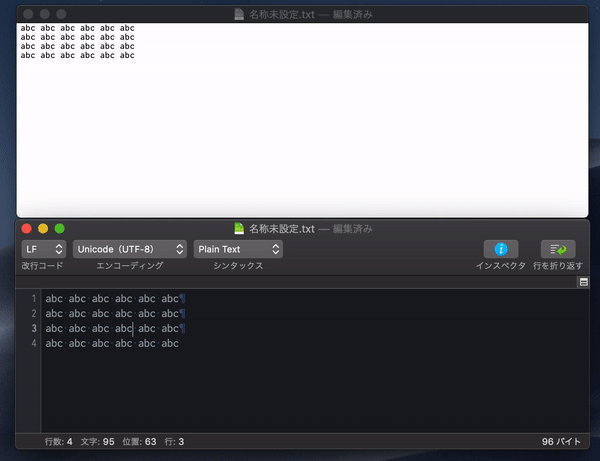Open the Plain Text syntax dropdown
The image size is (600, 461).
coord(238,249)
